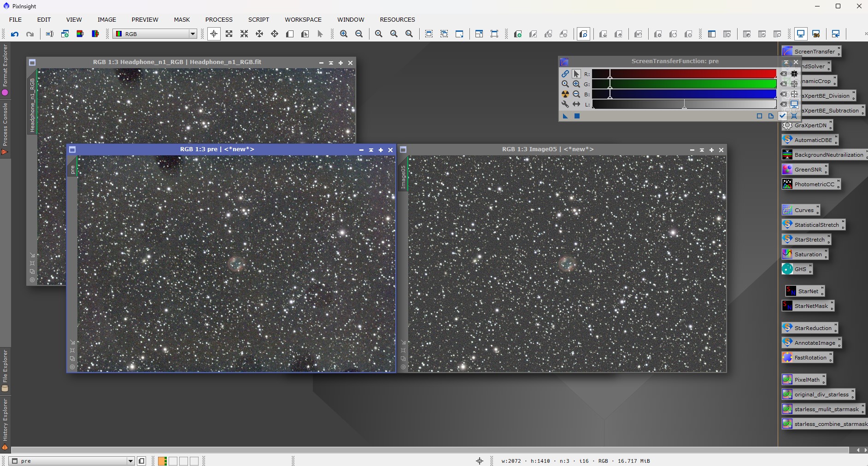Reset the L channel in STF

coord(784,104)
